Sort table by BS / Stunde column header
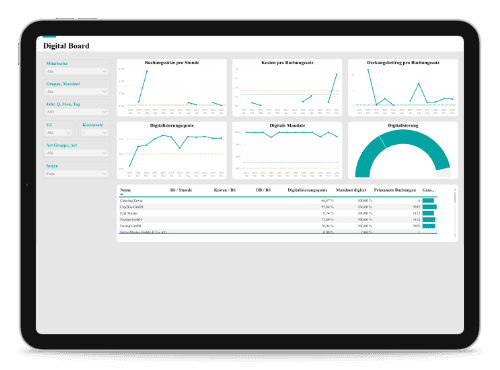The image size is (500, 370). (181, 190)
